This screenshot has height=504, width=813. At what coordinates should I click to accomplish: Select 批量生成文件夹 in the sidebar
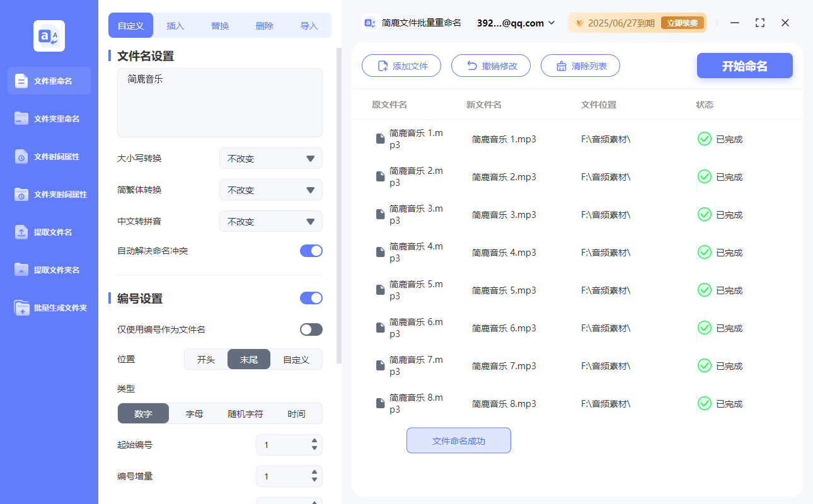point(49,307)
